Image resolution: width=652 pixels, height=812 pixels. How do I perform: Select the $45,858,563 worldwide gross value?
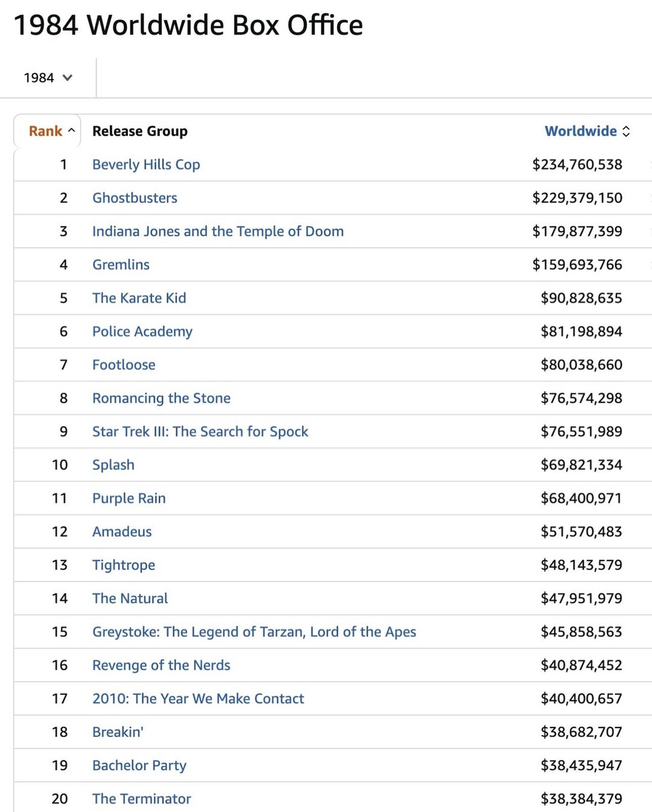[x=581, y=632]
